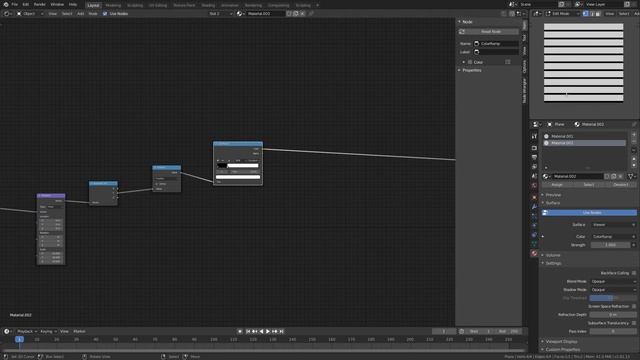Open the Object properties tab icon
Viewport: 640px width, 360px height.
click(534, 197)
